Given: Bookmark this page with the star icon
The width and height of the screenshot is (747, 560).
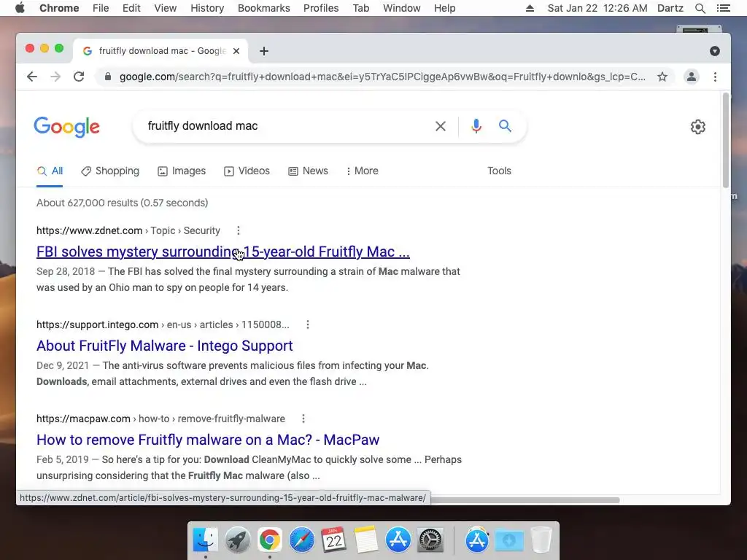Looking at the screenshot, I should pos(662,77).
